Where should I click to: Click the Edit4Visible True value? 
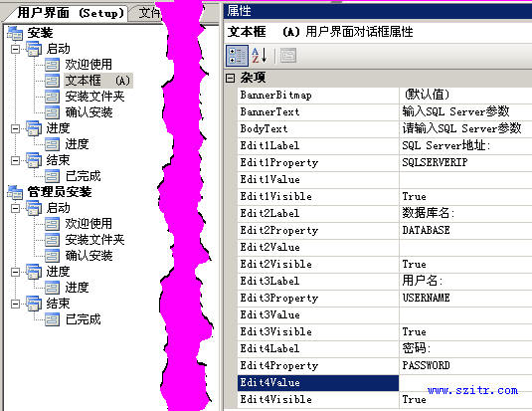coord(414,399)
